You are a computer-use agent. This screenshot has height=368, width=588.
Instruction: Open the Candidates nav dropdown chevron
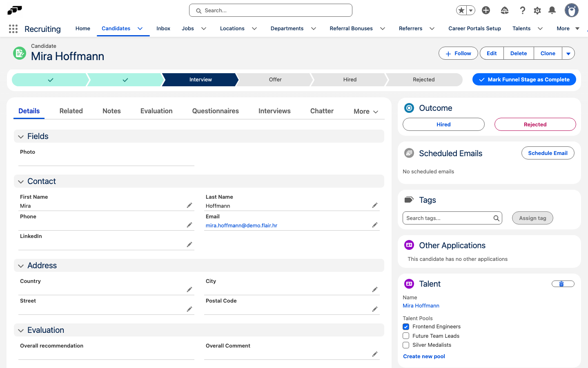[x=140, y=29]
